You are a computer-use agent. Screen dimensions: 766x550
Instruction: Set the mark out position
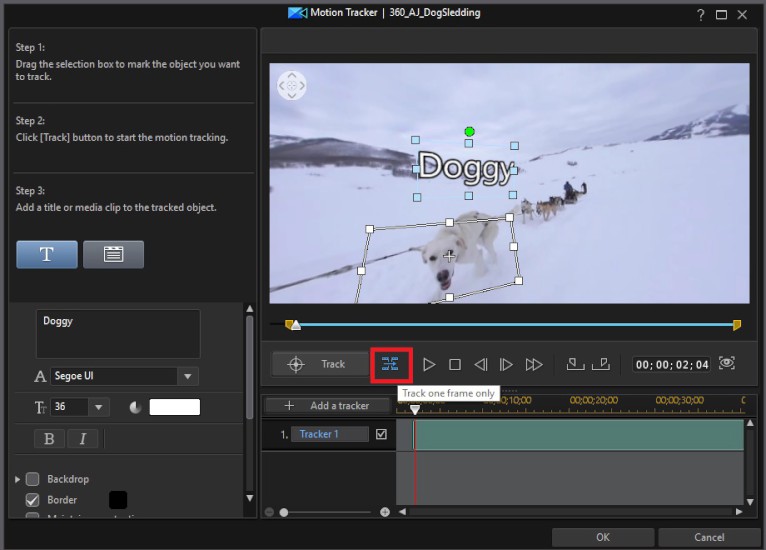tap(601, 364)
